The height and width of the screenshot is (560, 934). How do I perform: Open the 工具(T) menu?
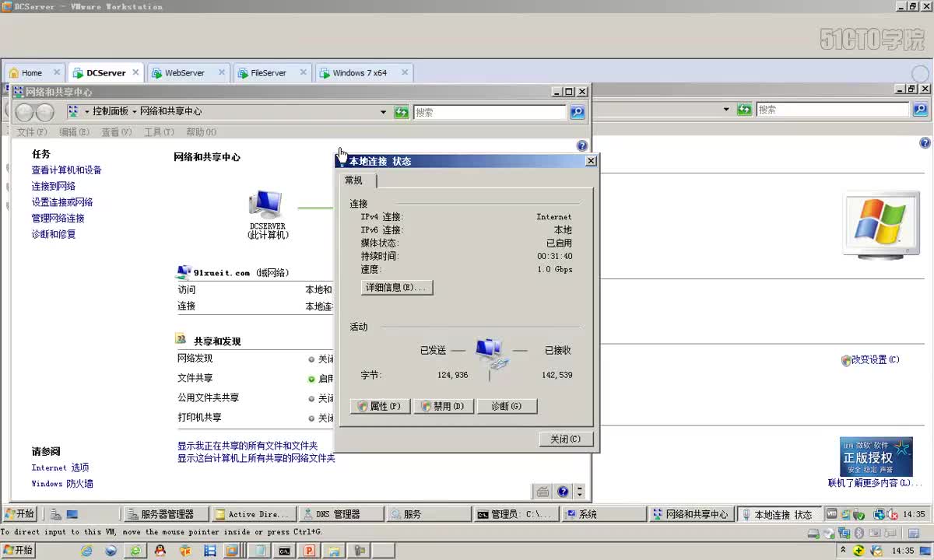tap(159, 132)
